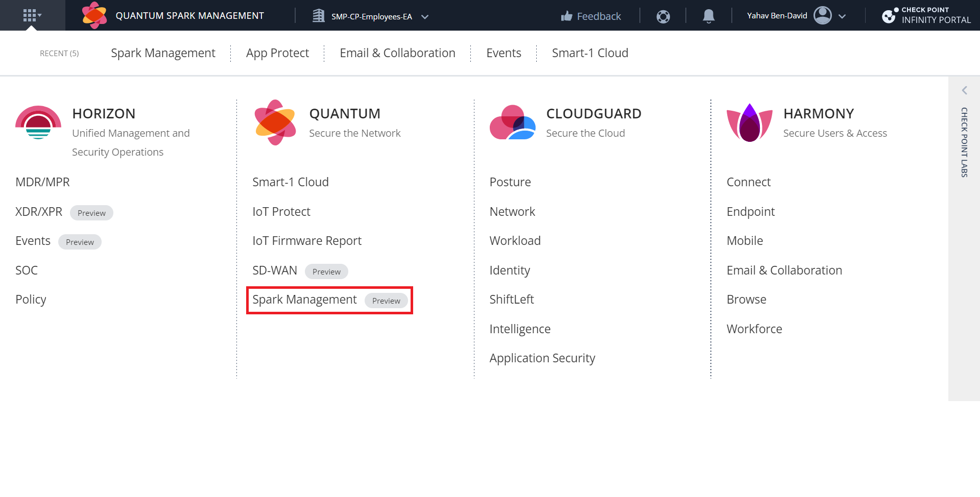
Task: Click the Check Point Infinity Portal logo
Action: pos(926,15)
